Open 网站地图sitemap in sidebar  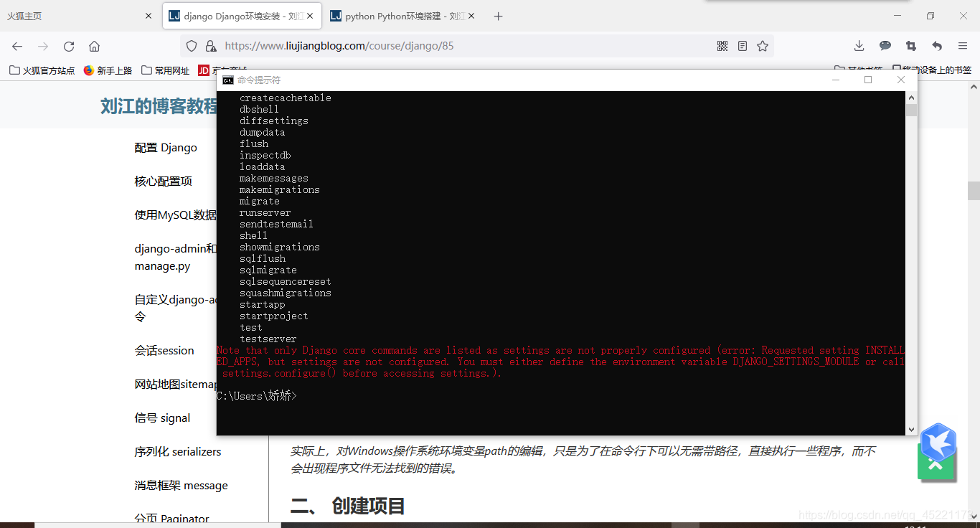(x=176, y=385)
